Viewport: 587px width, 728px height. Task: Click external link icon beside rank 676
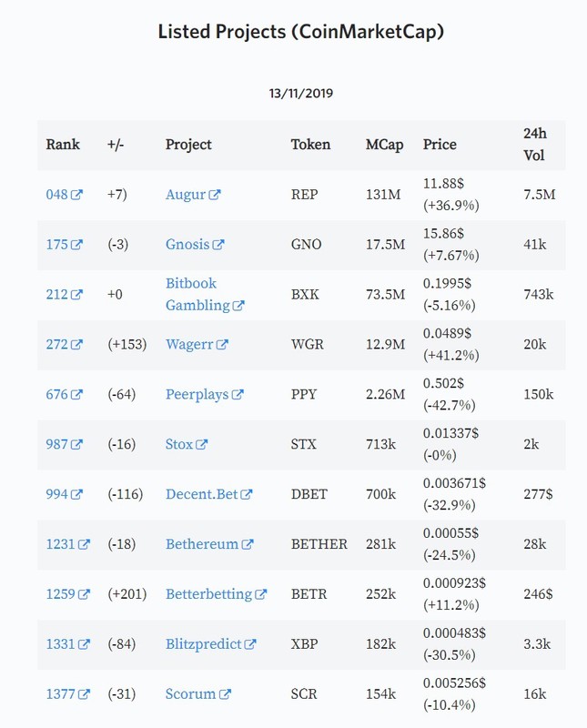click(x=76, y=395)
